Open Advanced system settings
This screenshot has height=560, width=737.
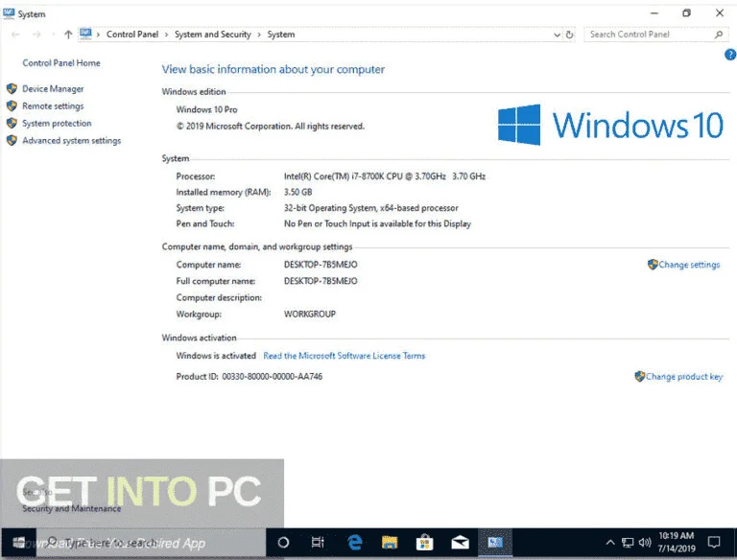coord(71,140)
